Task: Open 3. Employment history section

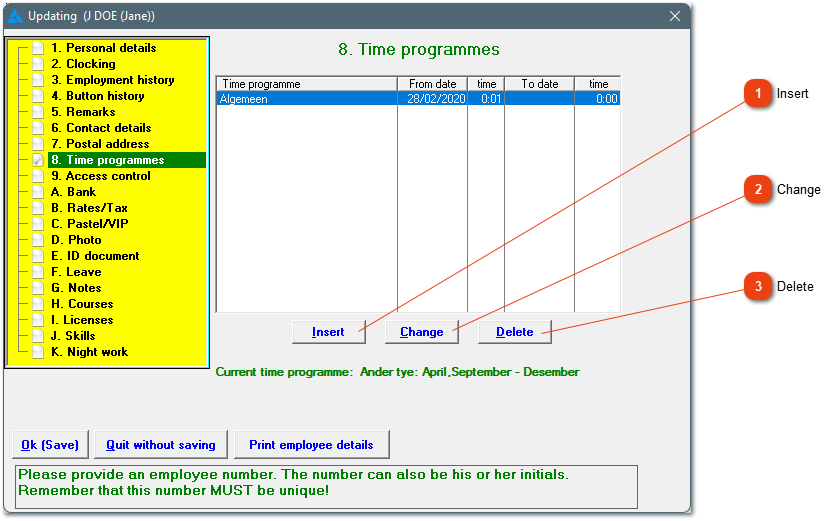Action: click(113, 80)
